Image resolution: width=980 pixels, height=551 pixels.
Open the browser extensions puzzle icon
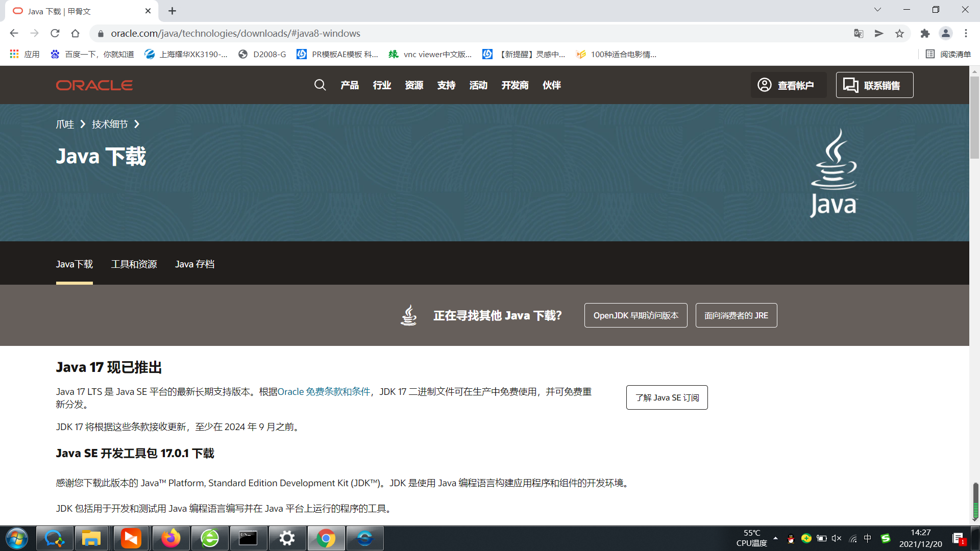[925, 33]
